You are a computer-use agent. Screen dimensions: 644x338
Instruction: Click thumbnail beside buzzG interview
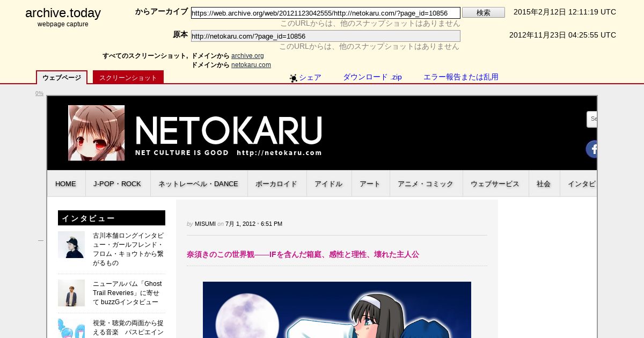(71, 293)
